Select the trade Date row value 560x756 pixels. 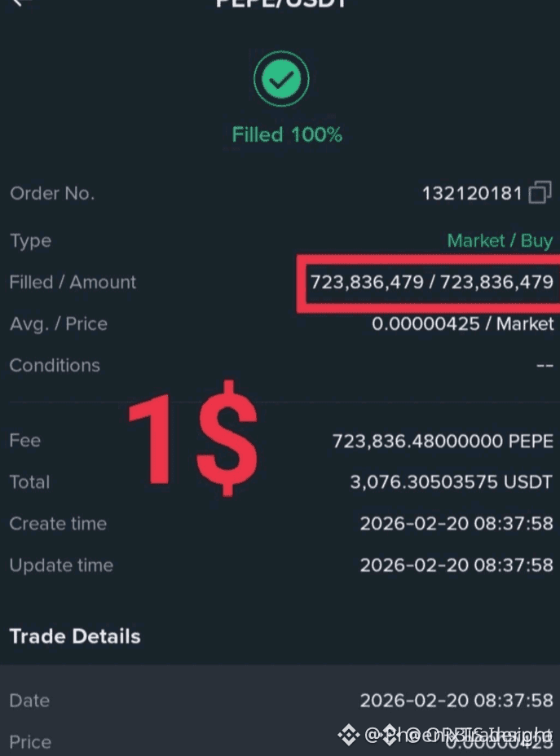click(456, 701)
